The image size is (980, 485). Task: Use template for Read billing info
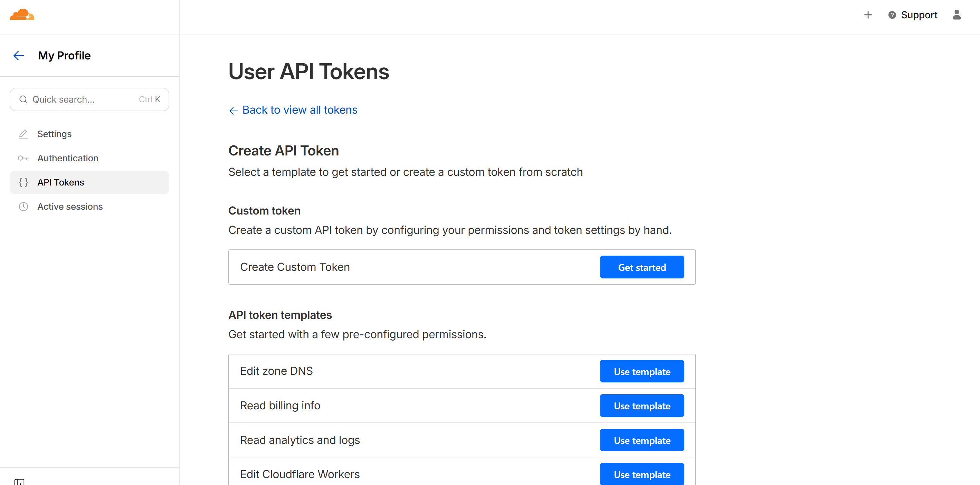pos(642,406)
